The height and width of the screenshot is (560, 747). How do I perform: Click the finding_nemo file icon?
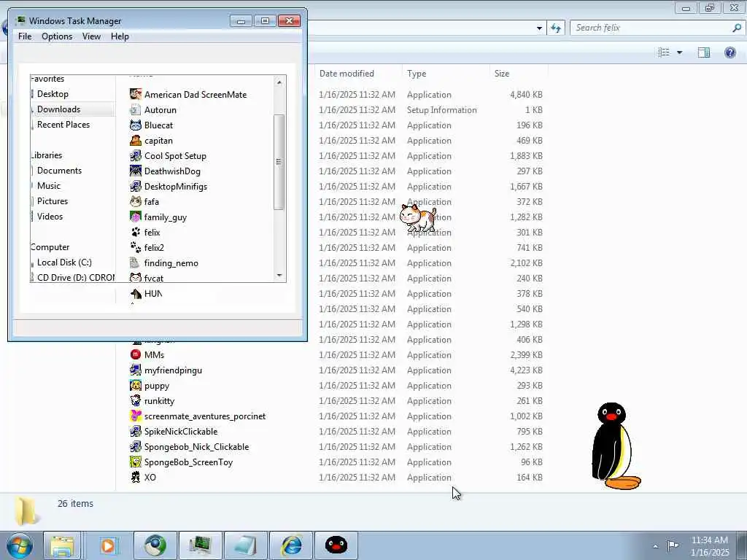136,262
